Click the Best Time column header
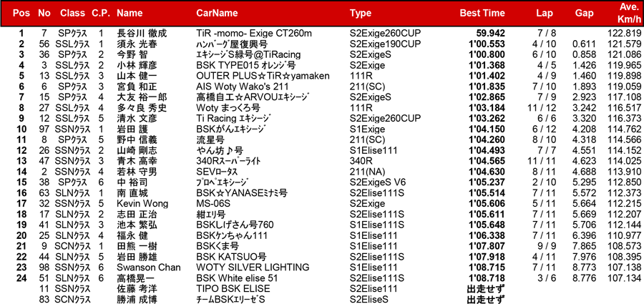 point(482,13)
